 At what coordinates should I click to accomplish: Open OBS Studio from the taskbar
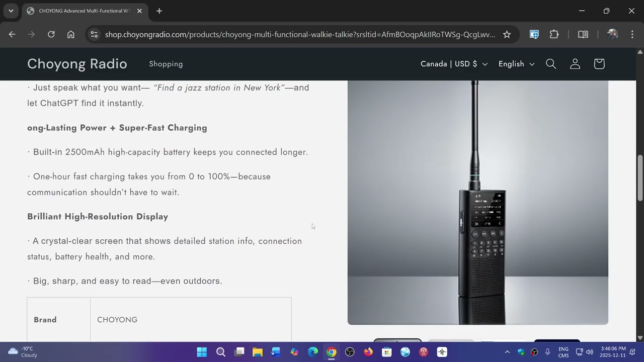[350, 352]
